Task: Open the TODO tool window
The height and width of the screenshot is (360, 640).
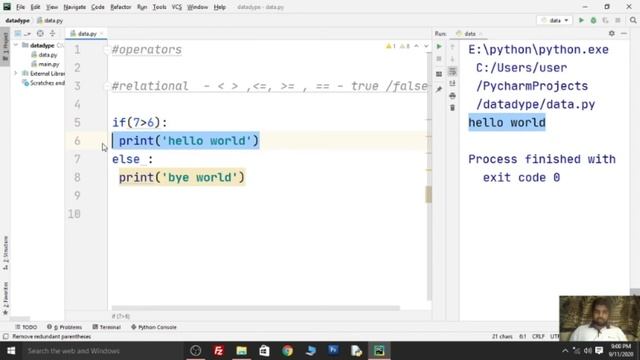Action: [x=26, y=327]
